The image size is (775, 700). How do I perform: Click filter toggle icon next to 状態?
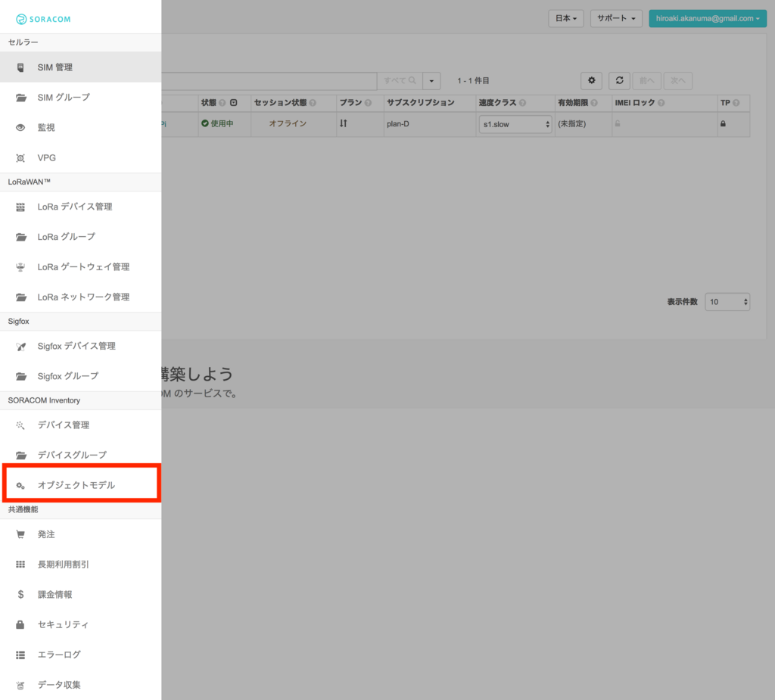click(x=234, y=103)
